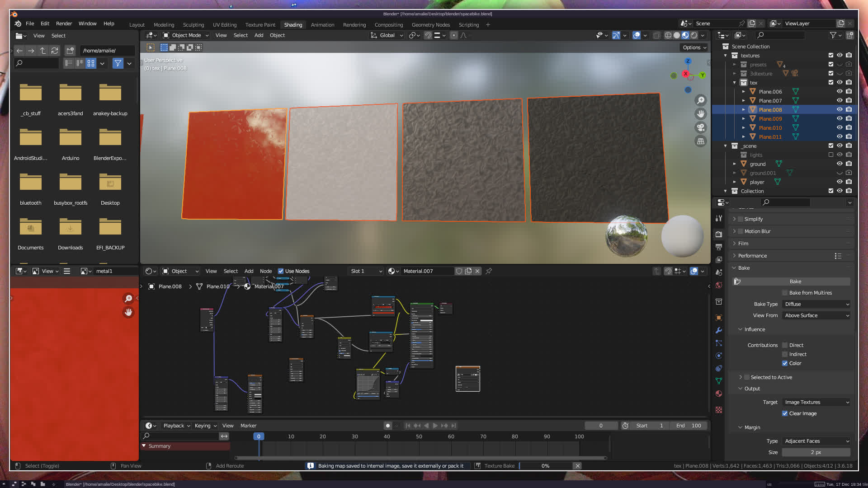
Task: Open the Bake Type dropdown
Action: tap(816, 304)
